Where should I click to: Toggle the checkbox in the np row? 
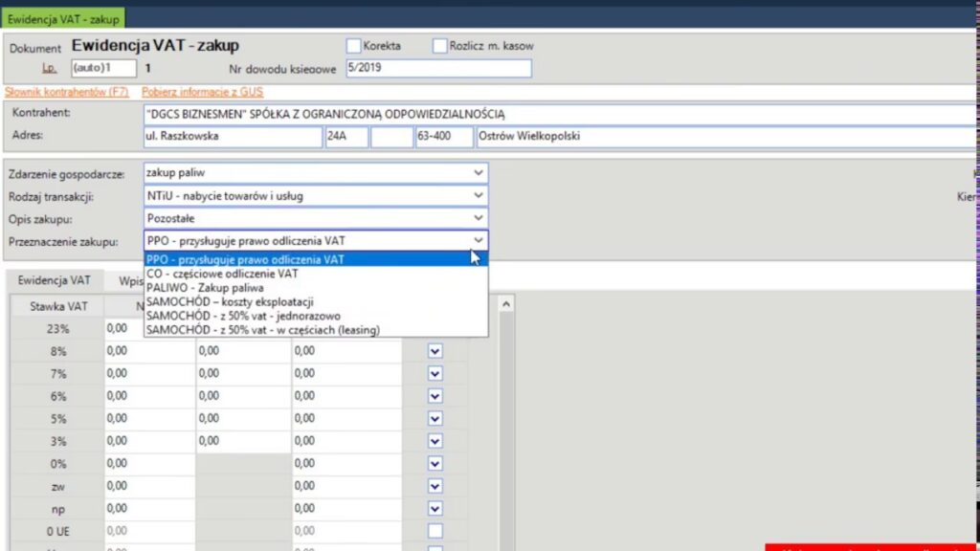[435, 508]
